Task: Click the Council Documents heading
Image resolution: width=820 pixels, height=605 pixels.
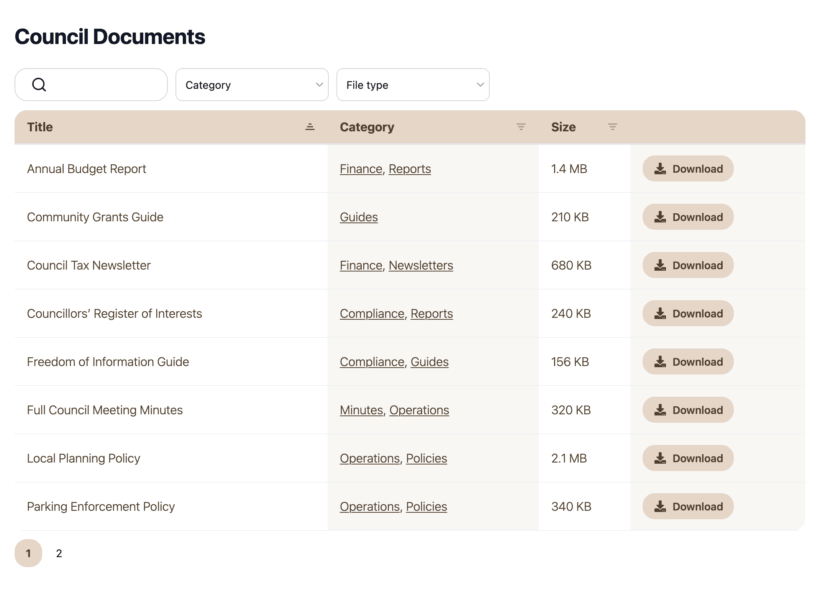Action: coord(110,37)
